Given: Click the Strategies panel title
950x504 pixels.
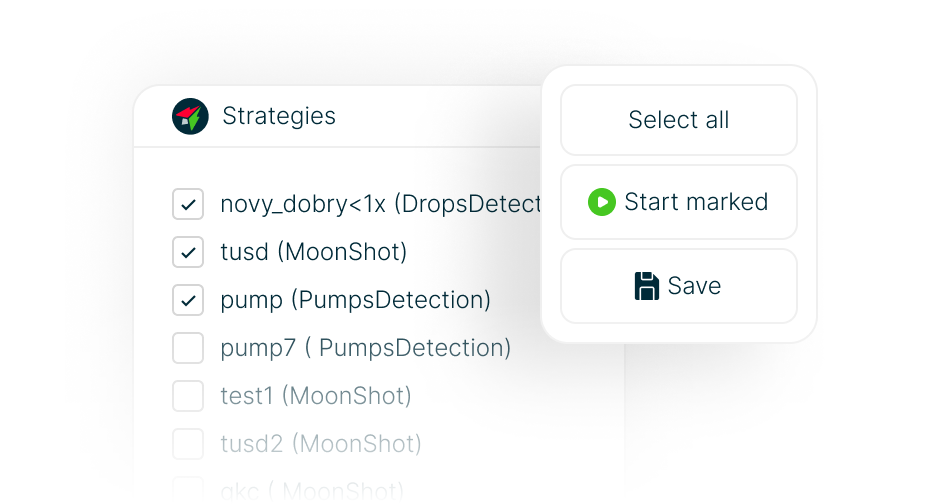Looking at the screenshot, I should point(279,116).
